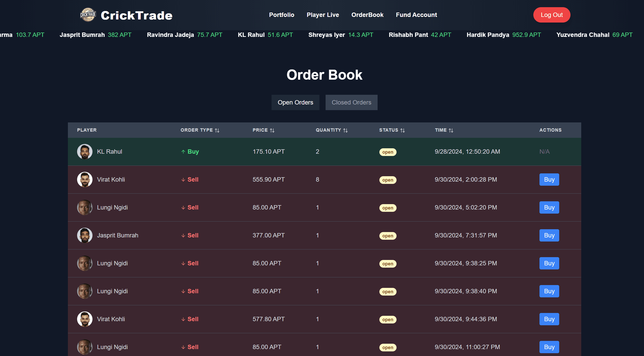Image resolution: width=644 pixels, height=356 pixels.
Task: Click open badge on 577.80 APT row
Action: tap(388, 320)
